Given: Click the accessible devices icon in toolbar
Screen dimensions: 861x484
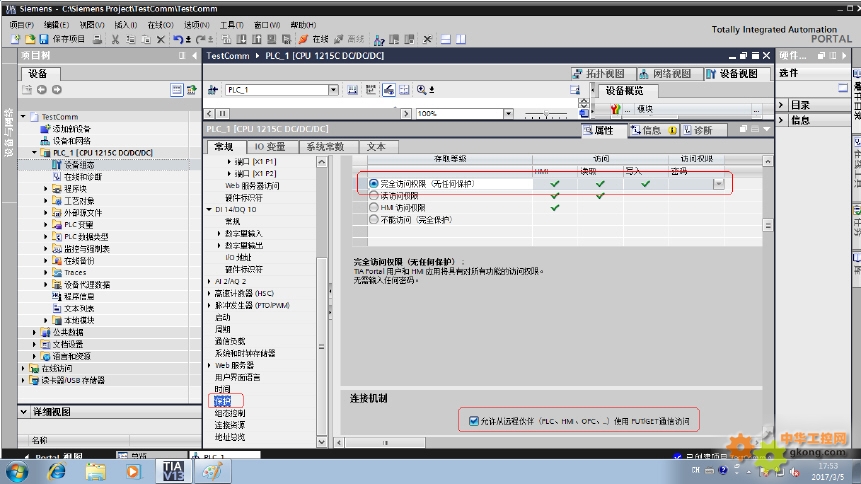Looking at the screenshot, I should click(x=379, y=39).
